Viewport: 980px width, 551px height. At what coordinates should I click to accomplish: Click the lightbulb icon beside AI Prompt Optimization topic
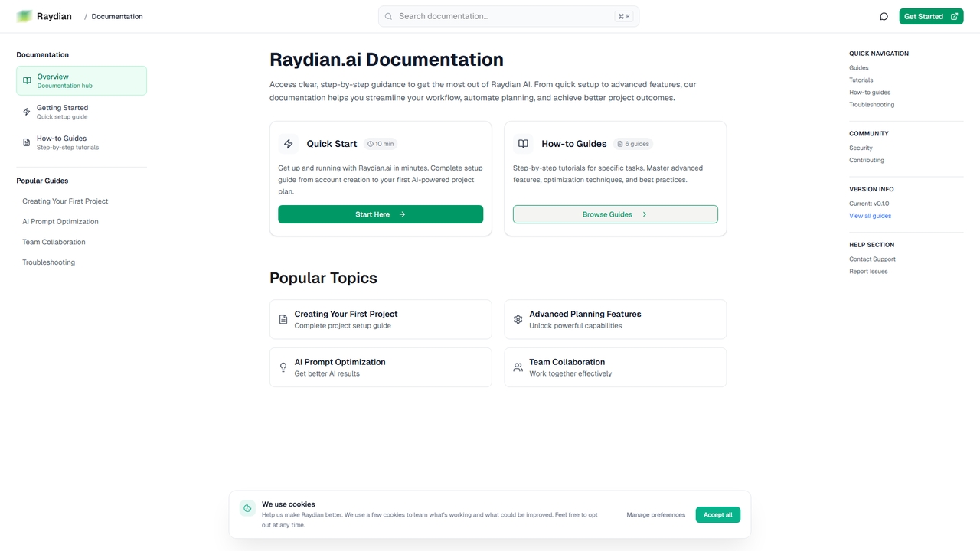[x=283, y=367]
